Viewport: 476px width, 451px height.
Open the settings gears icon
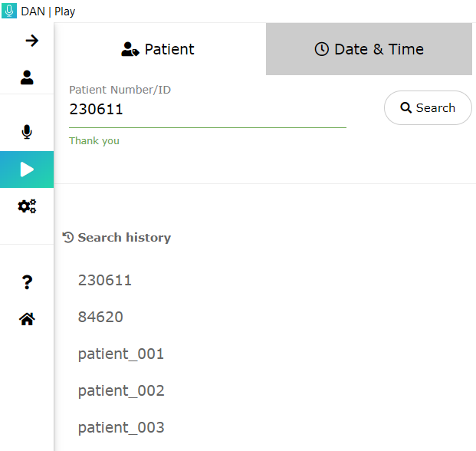[x=27, y=206]
